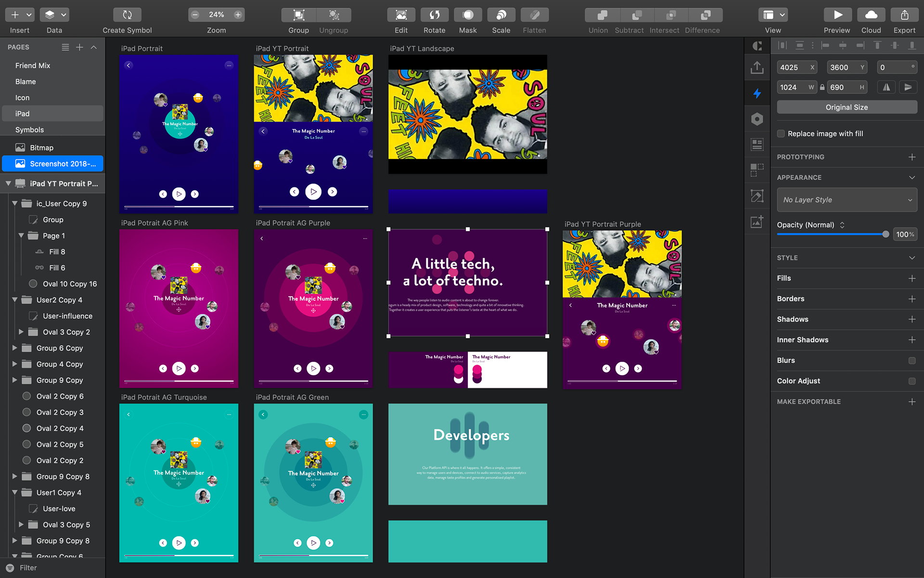Open the View dropdown menu
924x578 pixels.
point(773,15)
